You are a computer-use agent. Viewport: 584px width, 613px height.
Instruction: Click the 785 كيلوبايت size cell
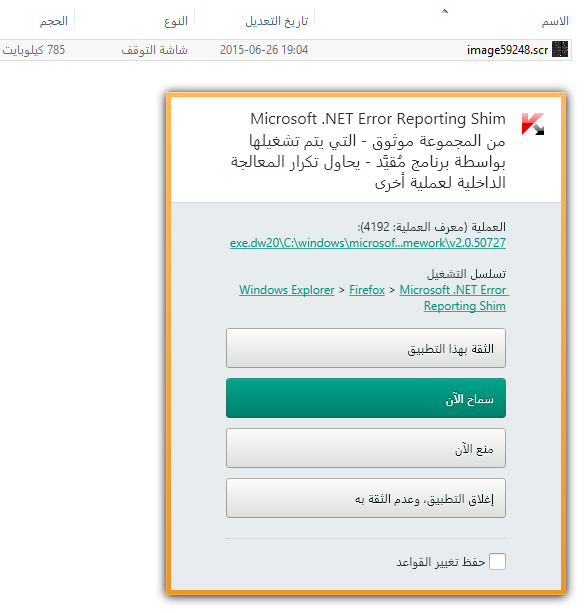pos(34,50)
